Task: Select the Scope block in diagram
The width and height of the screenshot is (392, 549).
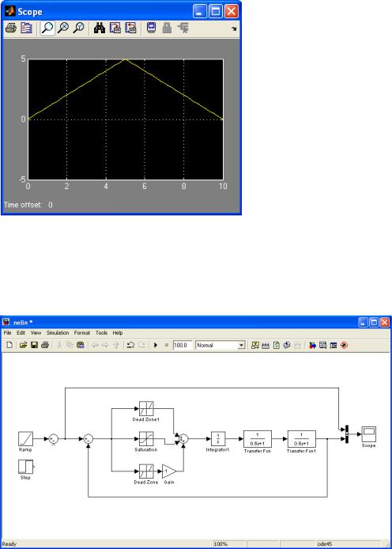Action: point(368,434)
